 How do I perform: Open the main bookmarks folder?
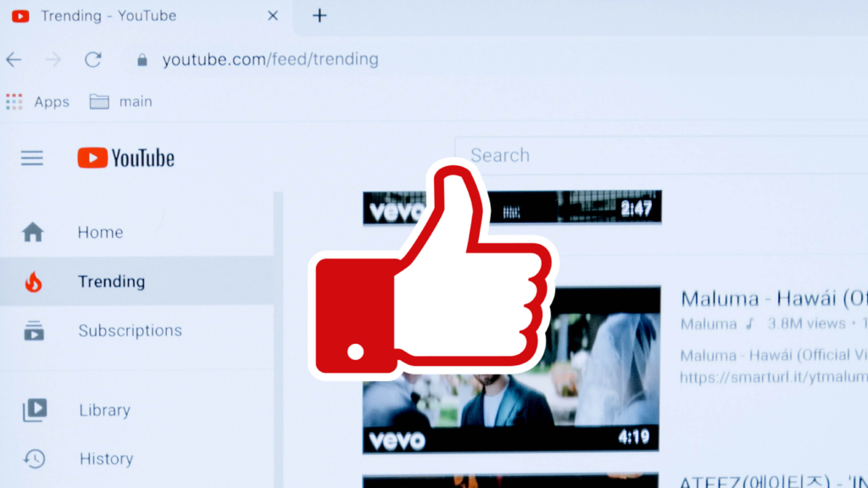pos(120,102)
